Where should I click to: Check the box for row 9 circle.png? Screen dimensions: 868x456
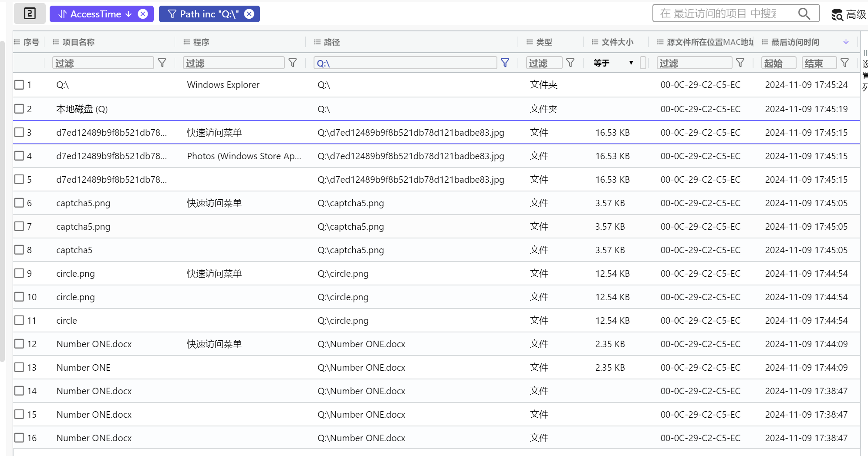[x=19, y=273]
